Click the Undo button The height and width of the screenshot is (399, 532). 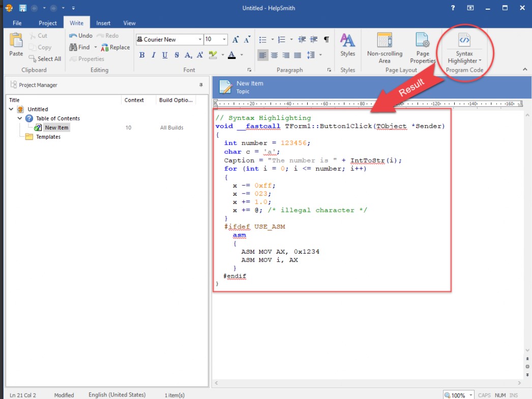click(x=81, y=36)
